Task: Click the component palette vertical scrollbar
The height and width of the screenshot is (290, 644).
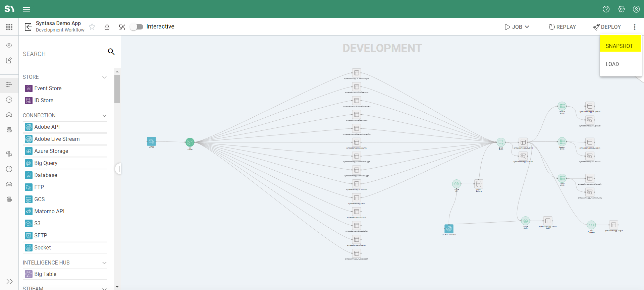Action: click(117, 89)
